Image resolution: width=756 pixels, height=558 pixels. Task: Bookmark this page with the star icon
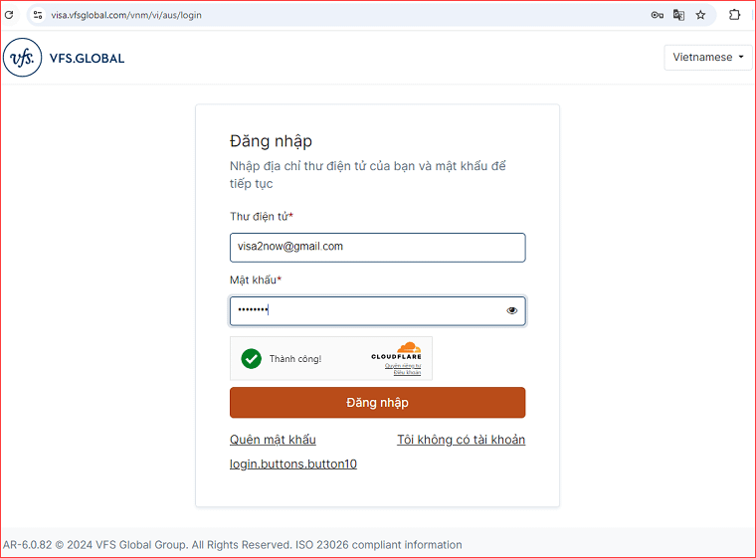pos(700,15)
